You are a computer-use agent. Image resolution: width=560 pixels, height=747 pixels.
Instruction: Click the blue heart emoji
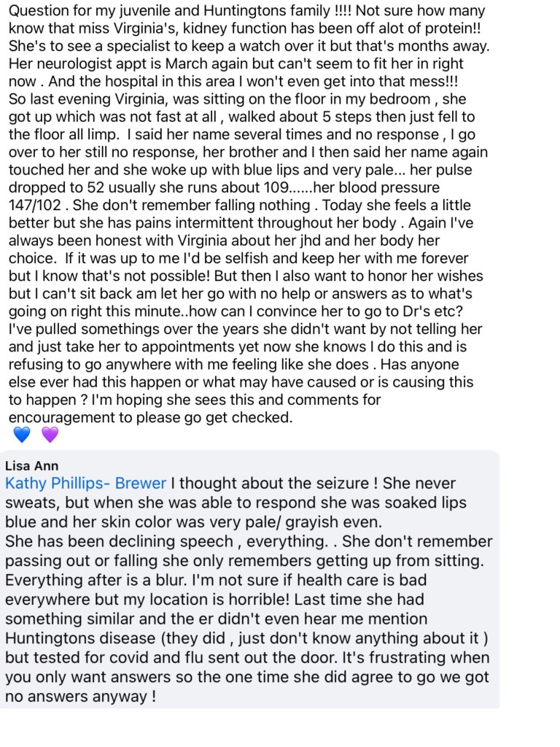point(23,436)
